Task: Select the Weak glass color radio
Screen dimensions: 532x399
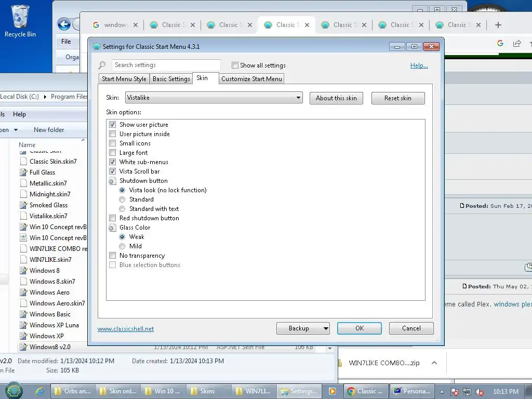Action: click(x=122, y=237)
